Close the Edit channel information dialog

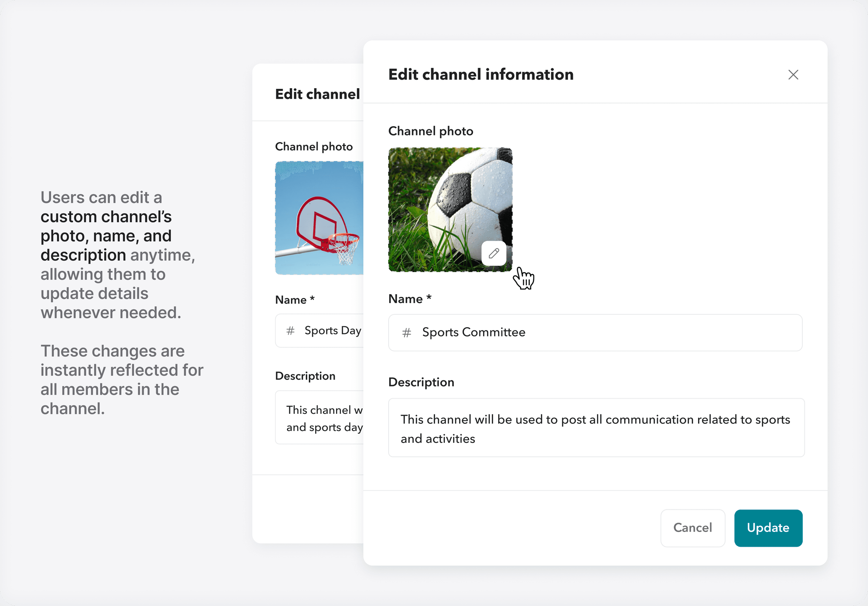[793, 74]
